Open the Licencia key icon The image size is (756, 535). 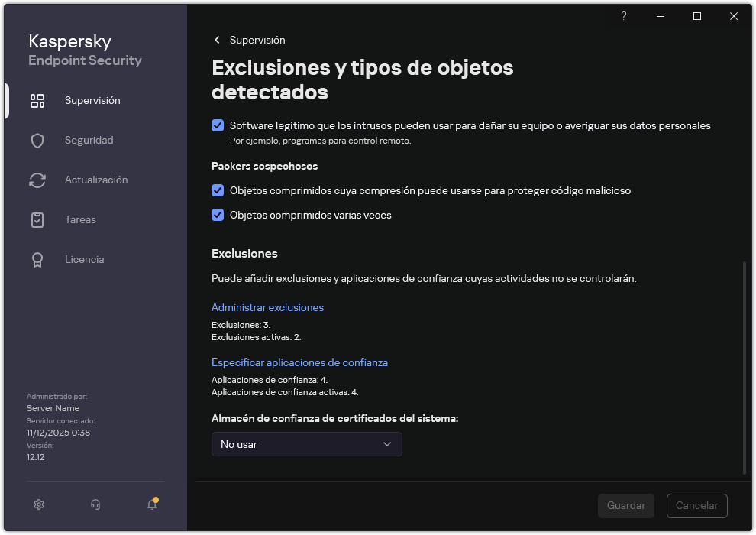click(37, 259)
